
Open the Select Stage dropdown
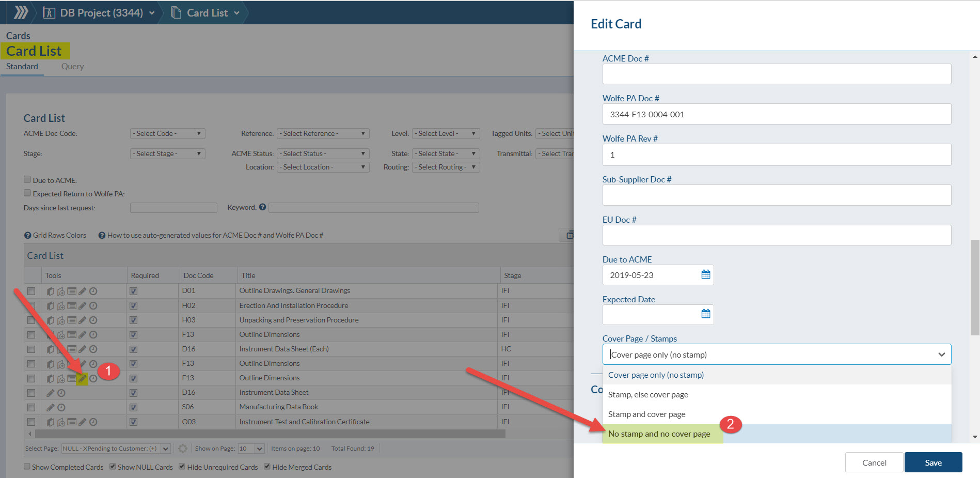pos(167,153)
